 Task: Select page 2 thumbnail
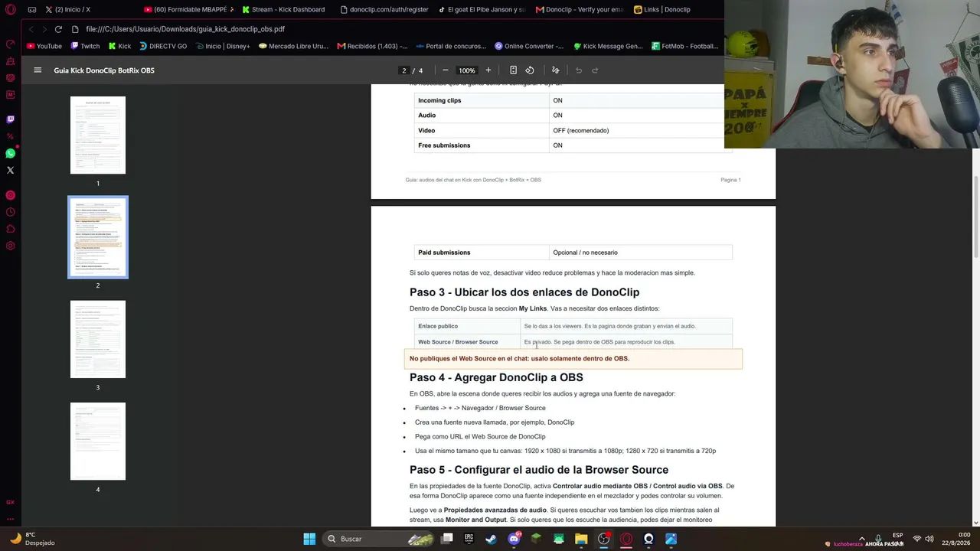point(98,237)
